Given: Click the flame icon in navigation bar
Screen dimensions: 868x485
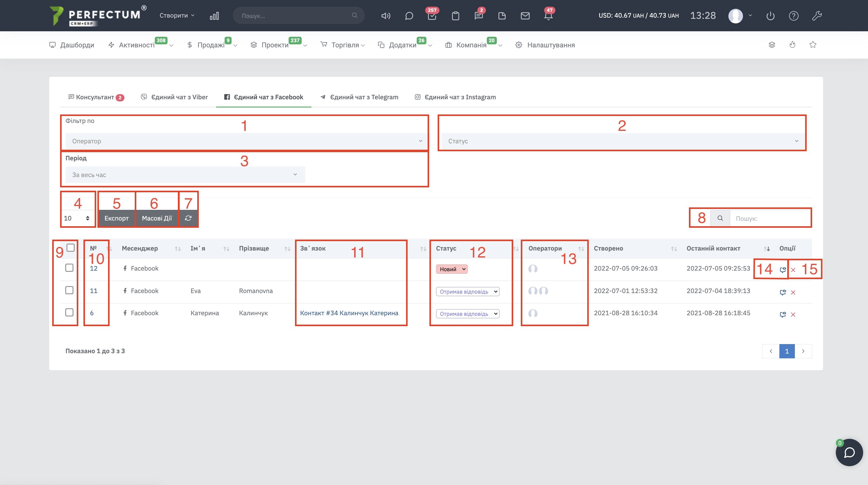Looking at the screenshot, I should [792, 45].
